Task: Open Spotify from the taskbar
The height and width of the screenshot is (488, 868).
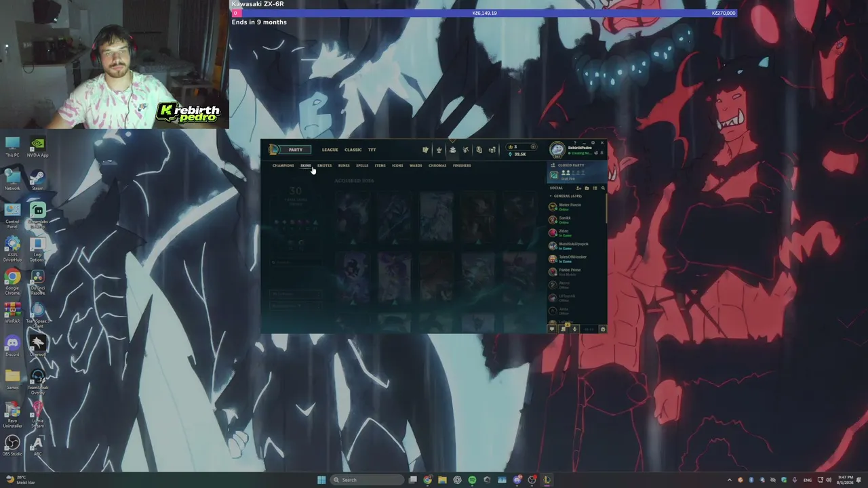Action: coord(472,480)
